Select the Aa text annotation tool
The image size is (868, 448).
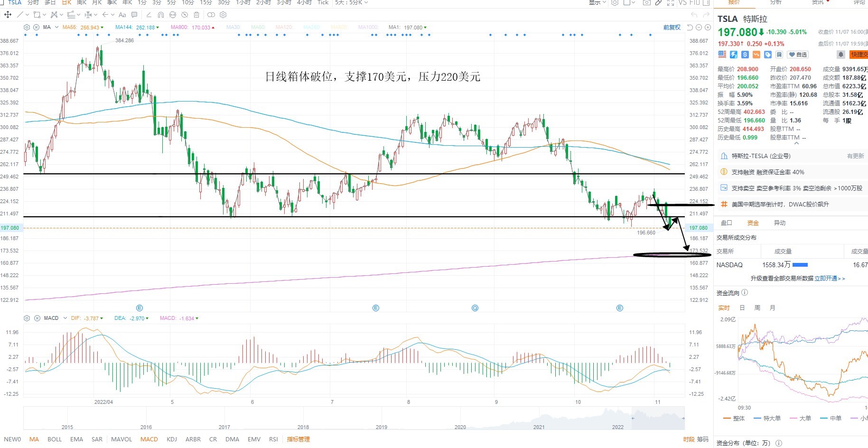[x=122, y=15]
